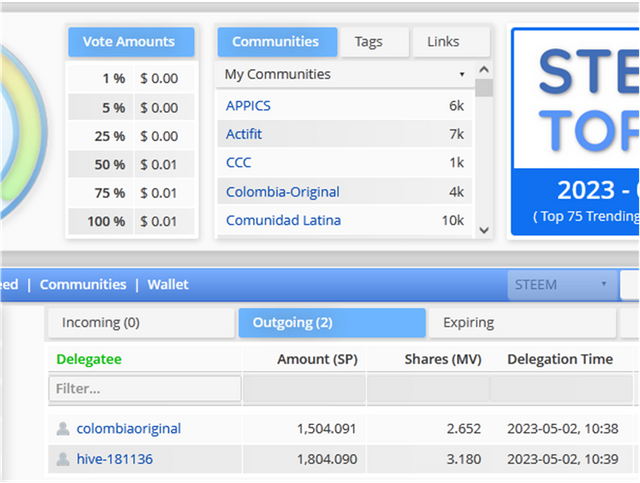Image resolution: width=640 pixels, height=483 pixels.
Task: Open the CCC community link
Action: click(x=238, y=162)
